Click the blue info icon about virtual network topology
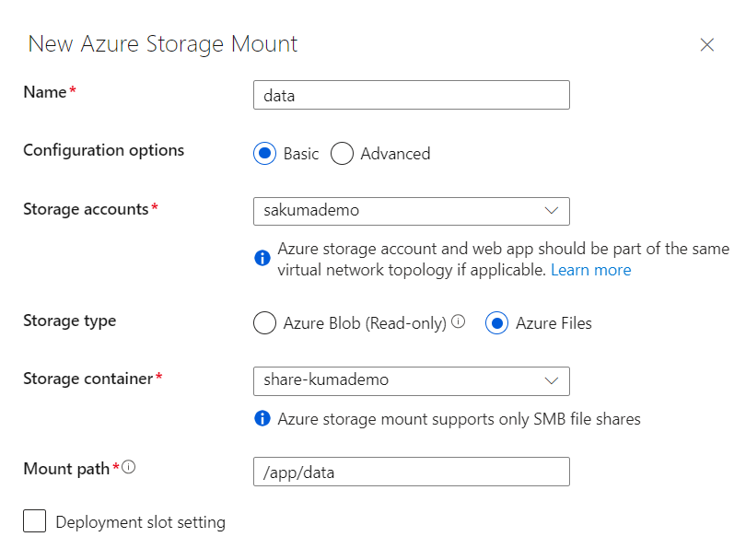Screen dimensions: 734x560 pos(262,258)
